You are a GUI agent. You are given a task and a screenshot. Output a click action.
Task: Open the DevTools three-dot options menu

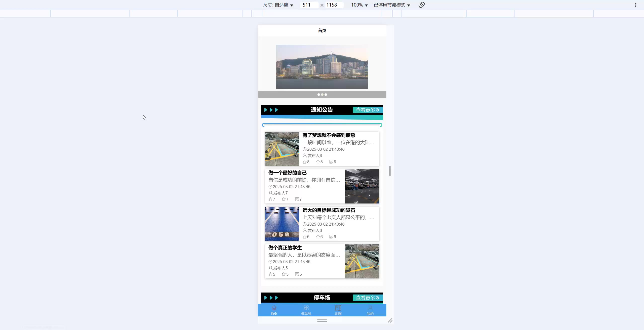coord(635,5)
